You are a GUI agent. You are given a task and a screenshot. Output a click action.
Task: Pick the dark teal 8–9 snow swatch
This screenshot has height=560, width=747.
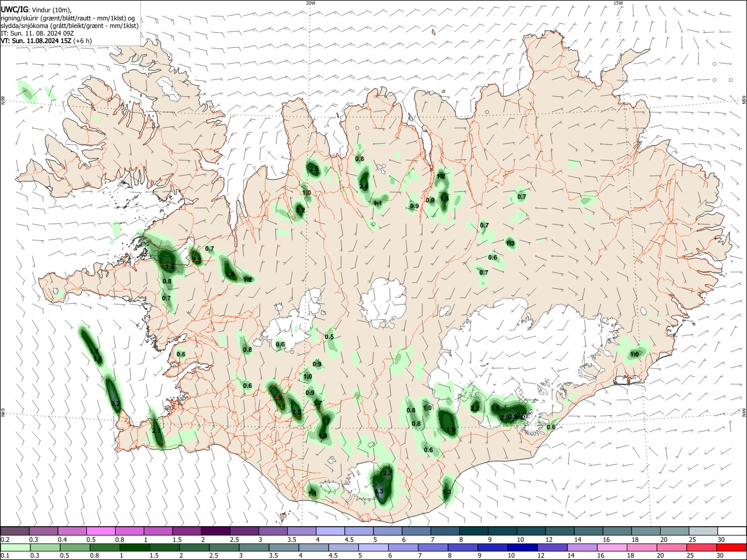click(x=473, y=531)
